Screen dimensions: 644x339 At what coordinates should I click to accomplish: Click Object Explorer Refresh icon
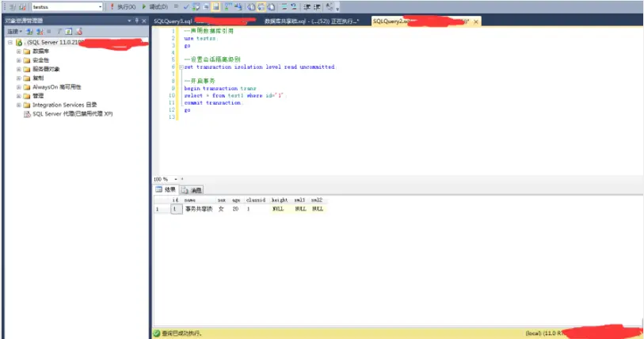click(x=69, y=31)
